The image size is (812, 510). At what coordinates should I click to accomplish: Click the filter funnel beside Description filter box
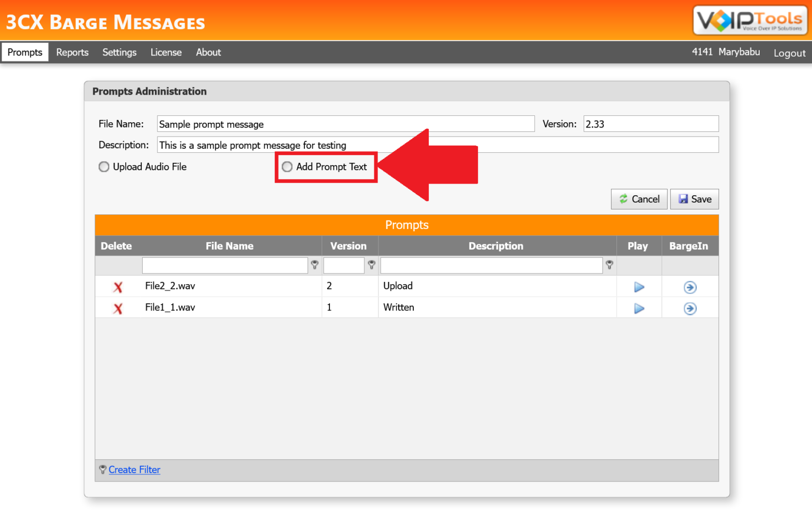pos(609,265)
